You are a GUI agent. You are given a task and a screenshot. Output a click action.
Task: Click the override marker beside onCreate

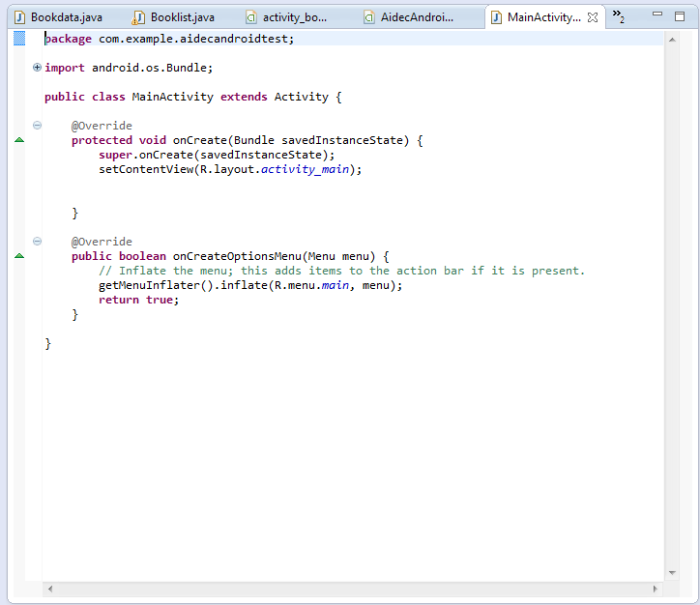point(19,140)
